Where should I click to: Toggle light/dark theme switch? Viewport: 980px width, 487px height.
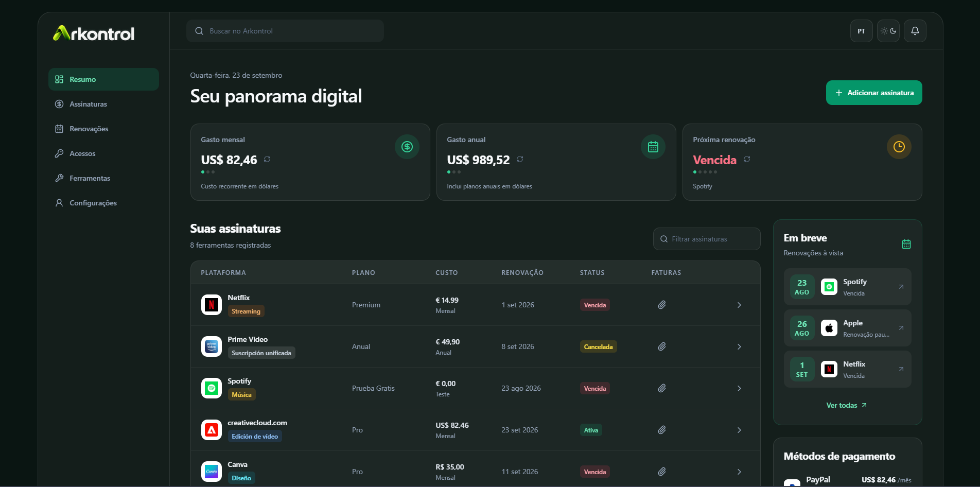click(x=888, y=31)
